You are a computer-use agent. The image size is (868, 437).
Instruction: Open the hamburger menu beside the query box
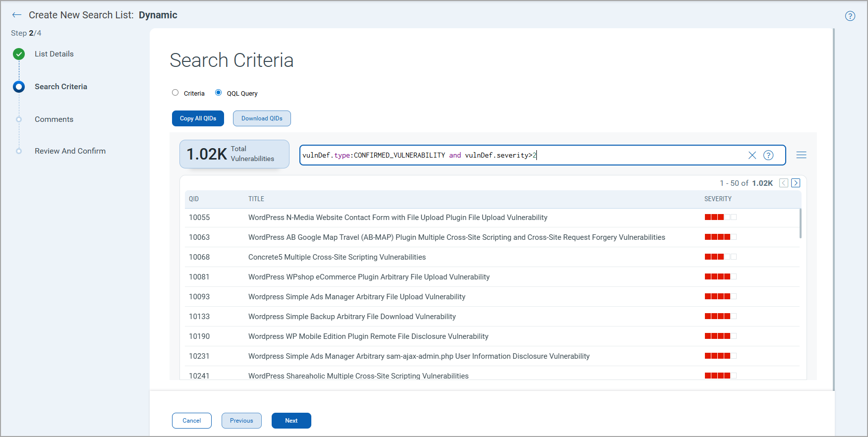[801, 155]
